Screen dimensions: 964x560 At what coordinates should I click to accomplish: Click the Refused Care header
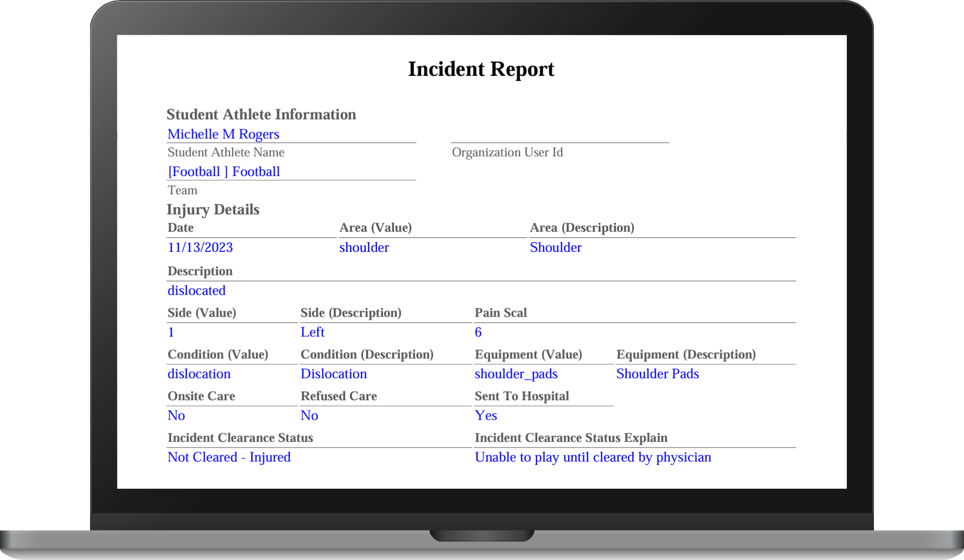(339, 396)
